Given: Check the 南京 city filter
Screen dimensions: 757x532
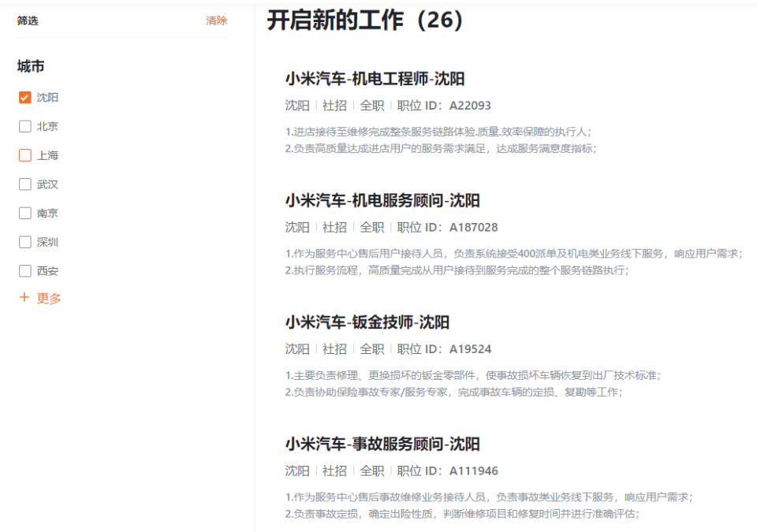Looking at the screenshot, I should pyautogui.click(x=25, y=214).
